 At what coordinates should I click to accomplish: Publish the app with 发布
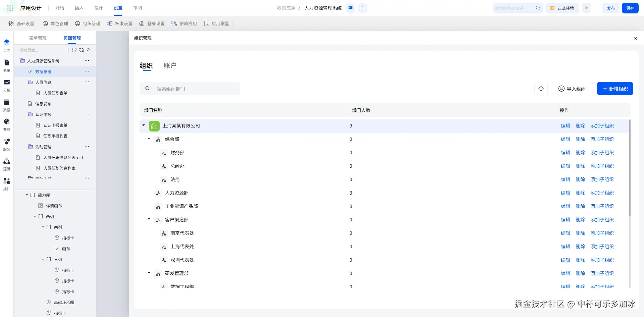tap(611, 8)
